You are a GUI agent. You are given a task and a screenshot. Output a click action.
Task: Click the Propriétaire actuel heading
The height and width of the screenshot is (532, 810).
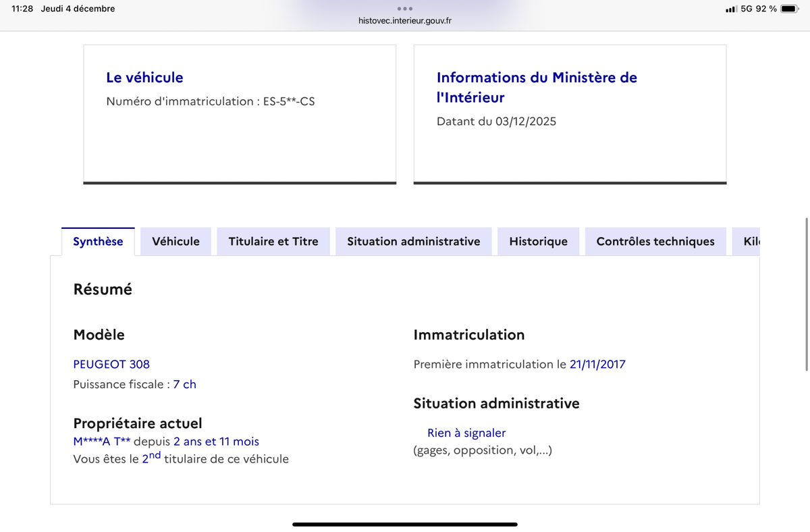pyautogui.click(x=138, y=423)
